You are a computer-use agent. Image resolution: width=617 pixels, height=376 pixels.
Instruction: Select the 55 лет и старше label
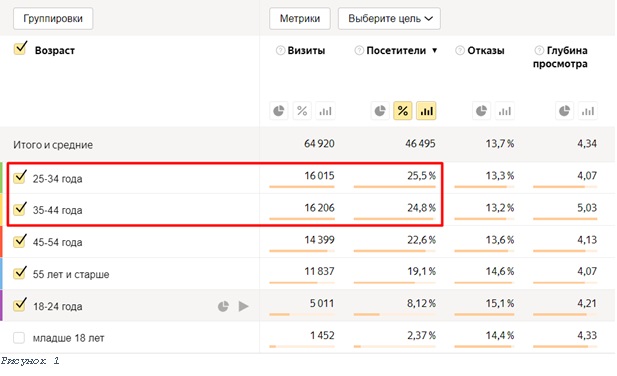(x=71, y=274)
